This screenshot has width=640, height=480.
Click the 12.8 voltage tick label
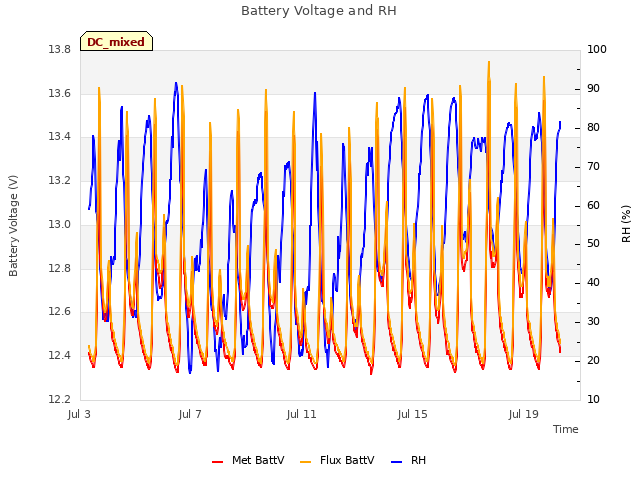(60, 268)
